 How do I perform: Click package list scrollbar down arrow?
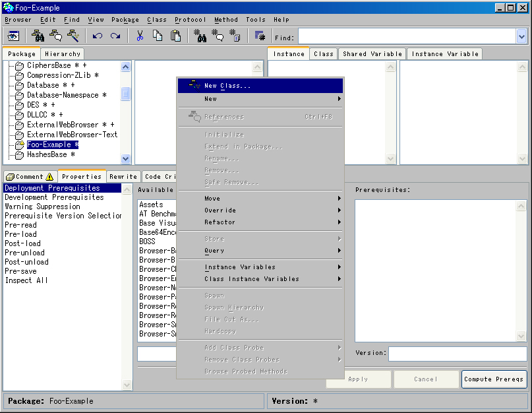[125, 158]
